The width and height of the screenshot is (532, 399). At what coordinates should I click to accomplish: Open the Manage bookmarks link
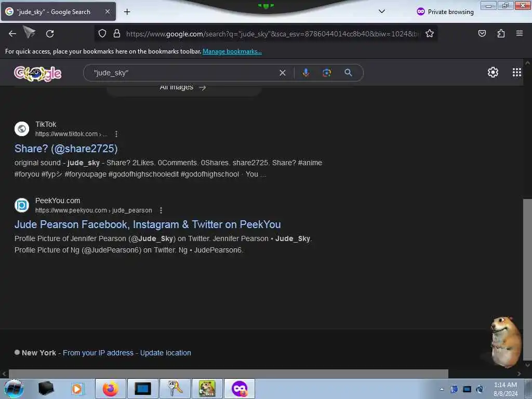tap(232, 51)
